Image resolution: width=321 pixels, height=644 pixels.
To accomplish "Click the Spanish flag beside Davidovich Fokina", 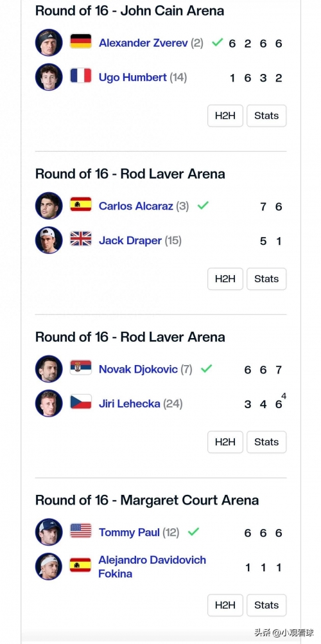I will [81, 565].
